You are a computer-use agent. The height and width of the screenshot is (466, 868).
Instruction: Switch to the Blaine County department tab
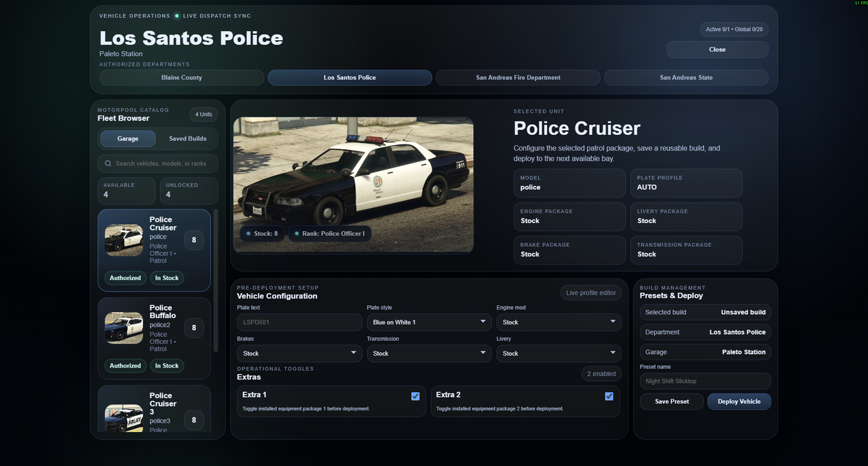pos(182,77)
